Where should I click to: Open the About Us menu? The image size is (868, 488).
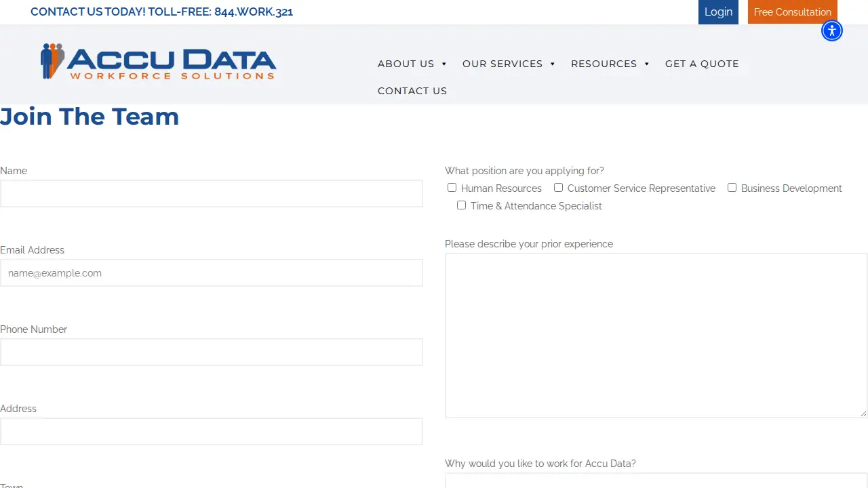click(406, 64)
